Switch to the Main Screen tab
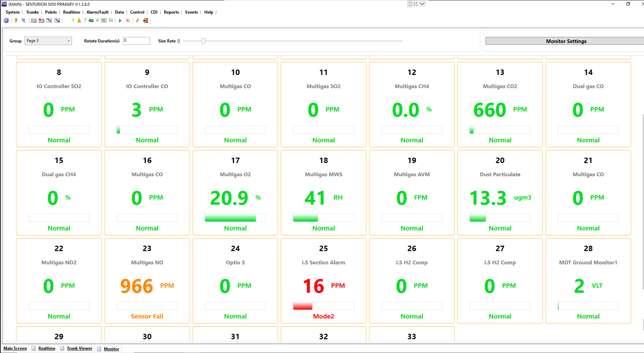 pyautogui.click(x=15, y=348)
